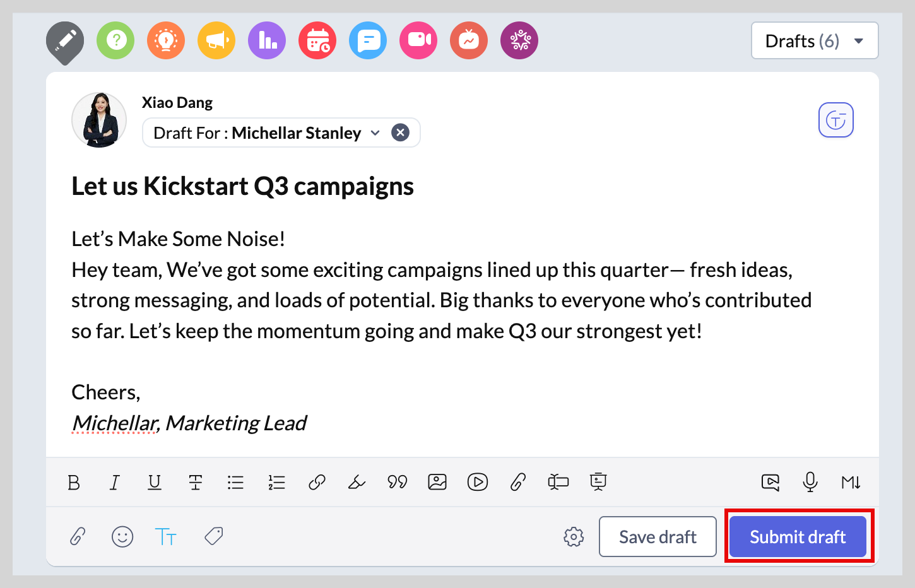The width and height of the screenshot is (915, 588).
Task: Select the question post type icon
Action: 115,40
